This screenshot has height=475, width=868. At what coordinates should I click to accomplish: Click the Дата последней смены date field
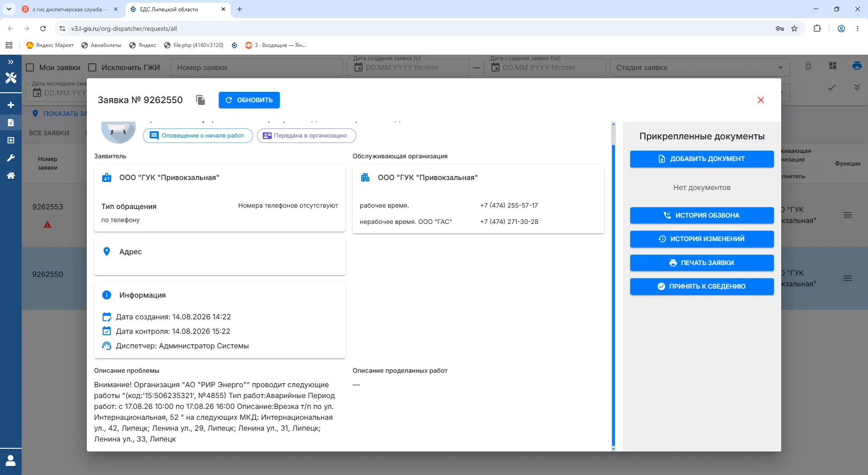57,92
